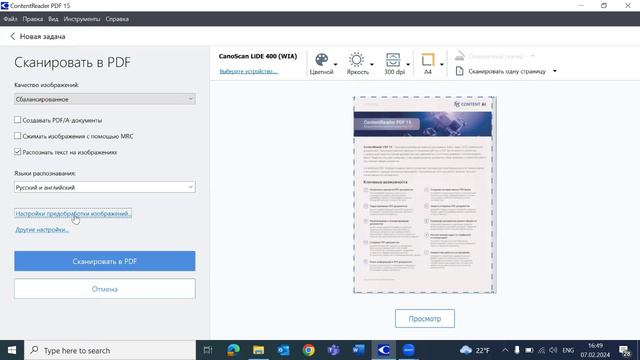This screenshot has width=640, height=360.
Task: Open the Вид menu
Action: coord(53,19)
